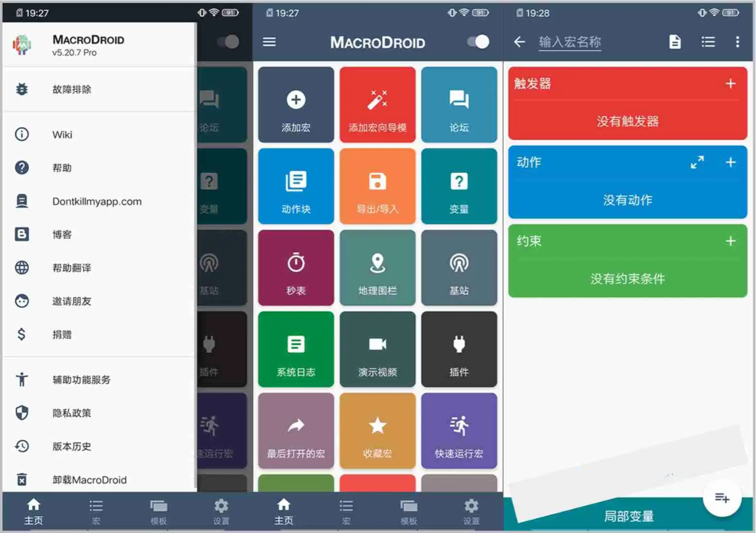Expand the 动作 panel with arrows icon

tap(697, 163)
